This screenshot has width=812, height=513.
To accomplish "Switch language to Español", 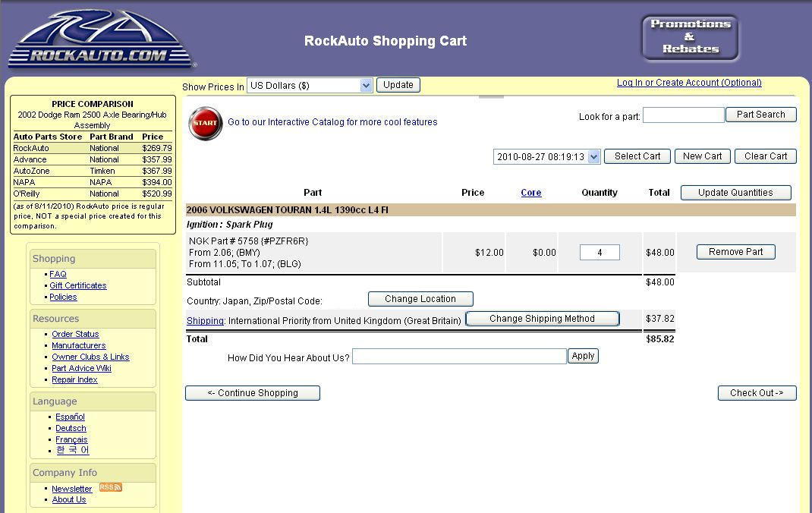I will pyautogui.click(x=70, y=417).
